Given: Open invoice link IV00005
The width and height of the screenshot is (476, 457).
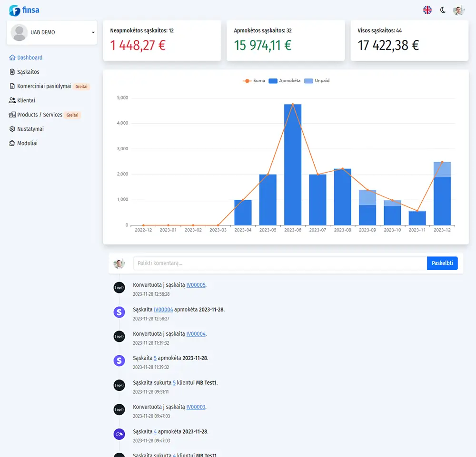Looking at the screenshot, I should pyautogui.click(x=196, y=285).
